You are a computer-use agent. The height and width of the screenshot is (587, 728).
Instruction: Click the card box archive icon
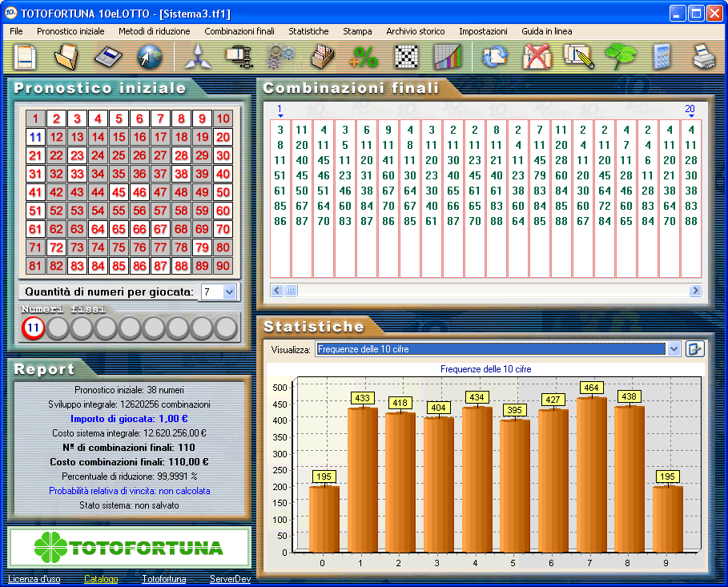tap(322, 57)
